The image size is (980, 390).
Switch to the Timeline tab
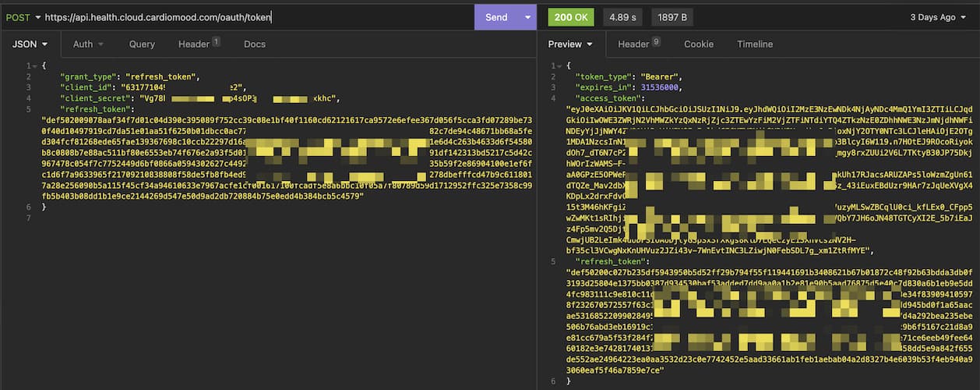coord(754,44)
